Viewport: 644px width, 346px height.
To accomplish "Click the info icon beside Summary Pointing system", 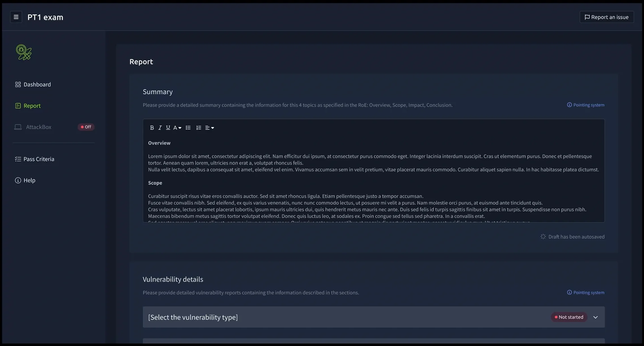I will point(569,105).
